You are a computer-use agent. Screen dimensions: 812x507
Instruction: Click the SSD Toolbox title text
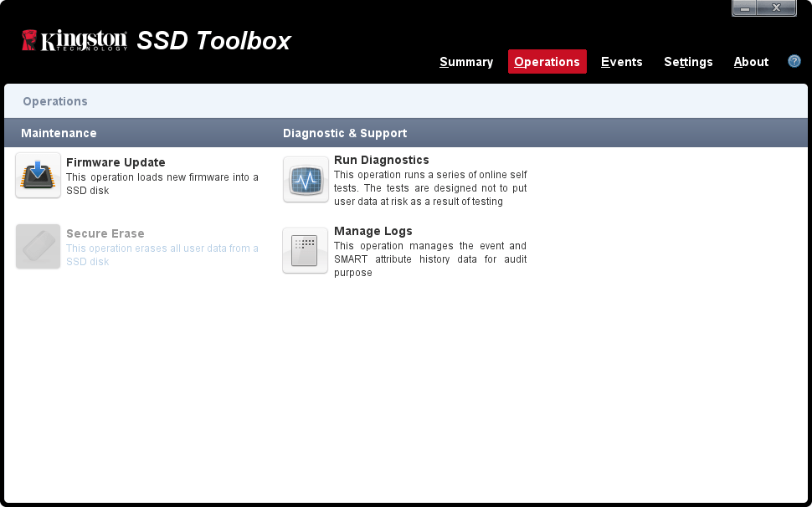[x=213, y=40]
